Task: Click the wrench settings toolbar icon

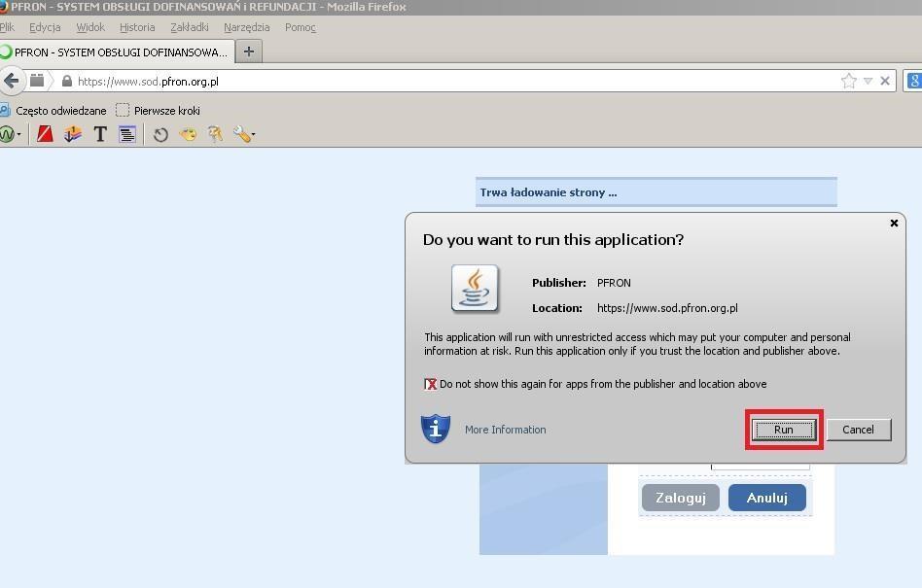Action: point(241,134)
